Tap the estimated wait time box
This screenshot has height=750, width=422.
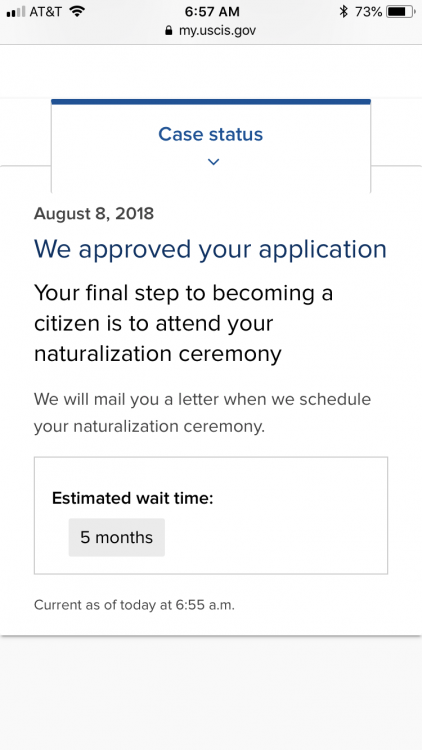tap(211, 515)
